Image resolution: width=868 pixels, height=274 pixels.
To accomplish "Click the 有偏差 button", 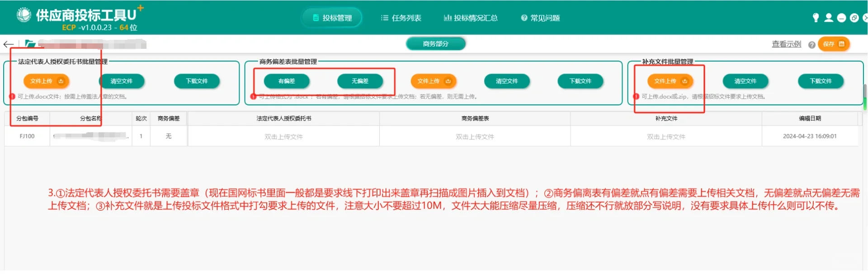I will pyautogui.click(x=287, y=81).
